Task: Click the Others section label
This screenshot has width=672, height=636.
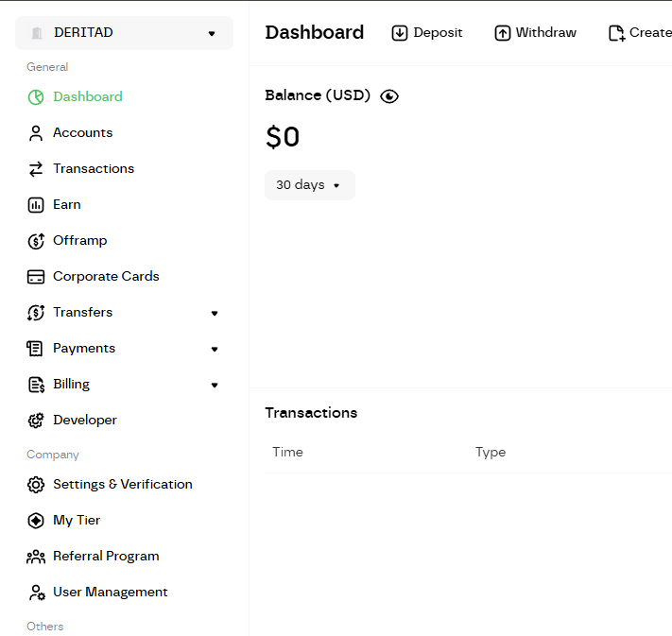Action: 45,627
